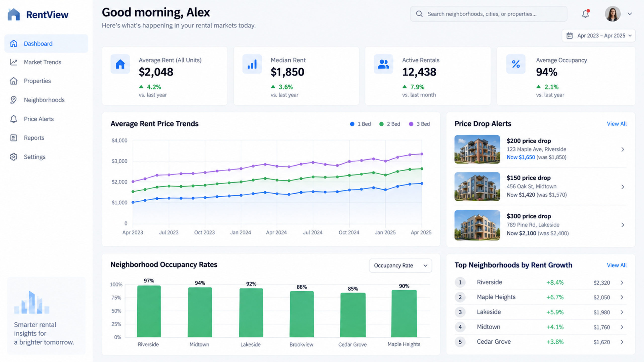
Task: Open Market Trends in the sidebar
Action: (46, 62)
